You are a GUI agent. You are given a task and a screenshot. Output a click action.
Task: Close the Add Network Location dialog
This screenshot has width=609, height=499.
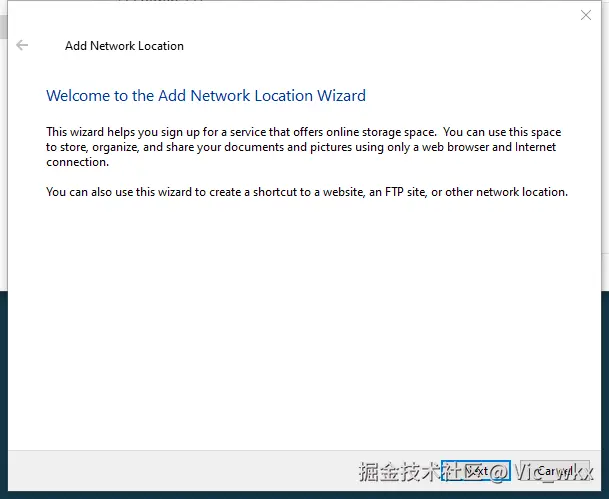[586, 15]
